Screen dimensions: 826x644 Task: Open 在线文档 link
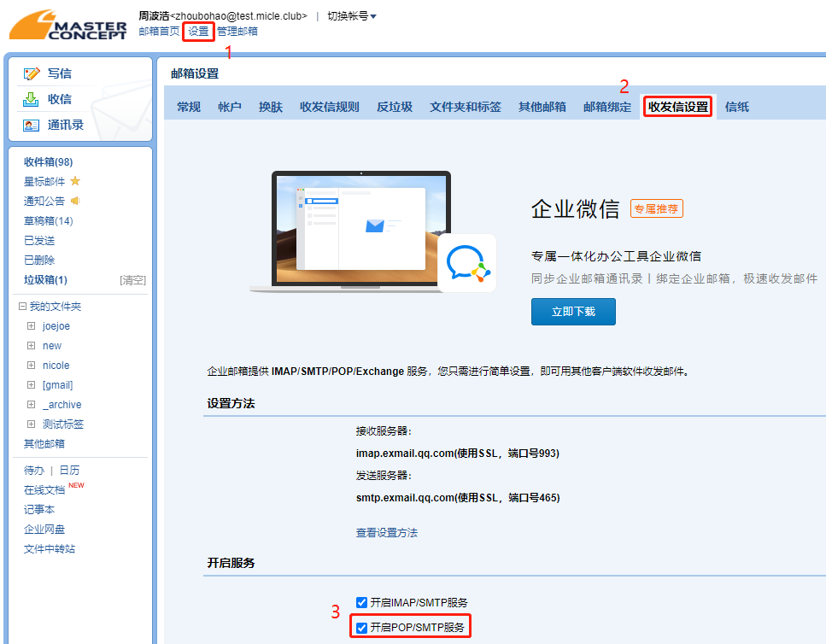[44, 490]
